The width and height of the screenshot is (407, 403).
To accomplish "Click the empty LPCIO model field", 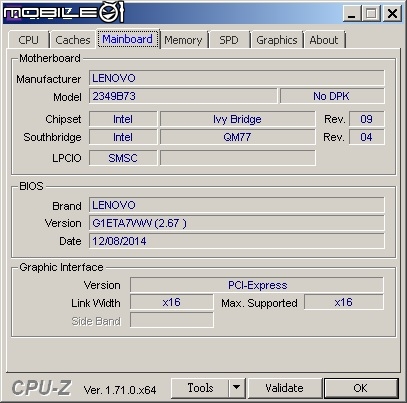I will (237, 158).
